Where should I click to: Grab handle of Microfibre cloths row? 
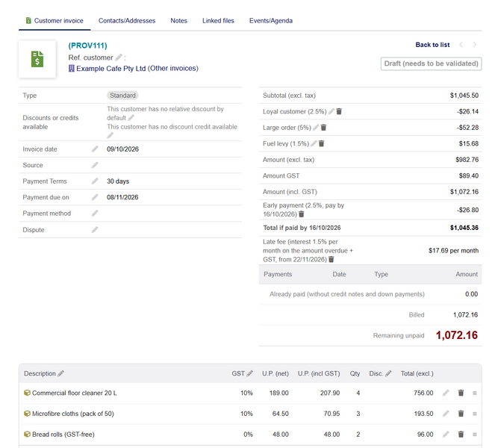pos(475,414)
